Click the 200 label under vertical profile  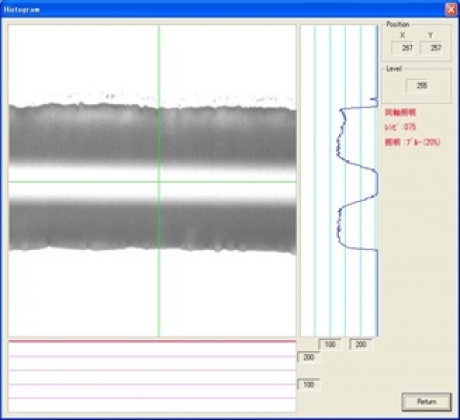[361, 344]
